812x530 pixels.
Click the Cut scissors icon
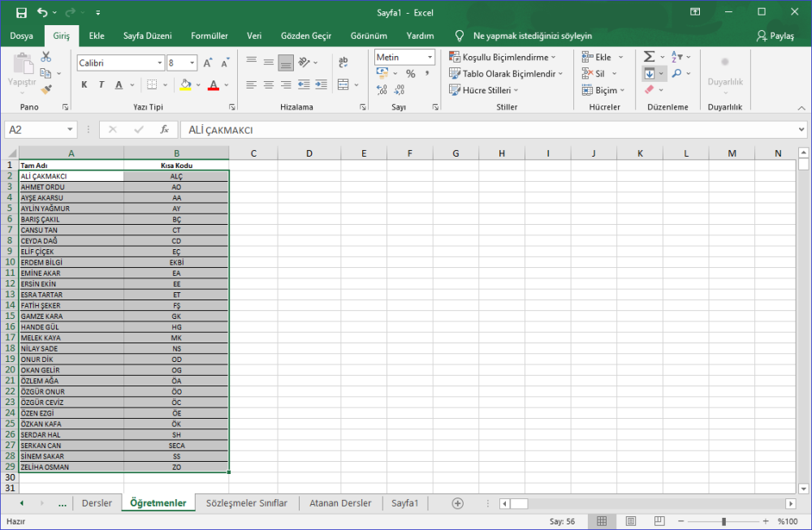[x=46, y=57]
